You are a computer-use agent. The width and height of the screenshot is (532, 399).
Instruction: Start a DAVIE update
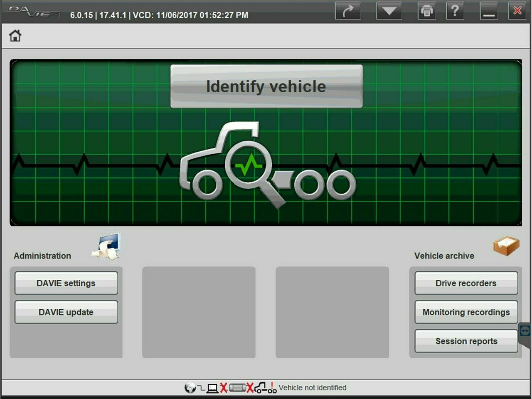(66, 312)
